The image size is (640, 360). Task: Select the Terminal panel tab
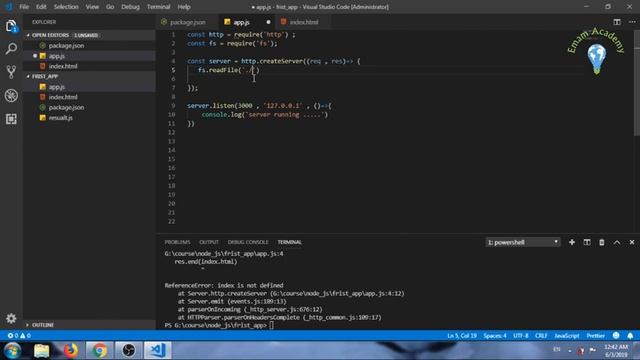(289, 242)
